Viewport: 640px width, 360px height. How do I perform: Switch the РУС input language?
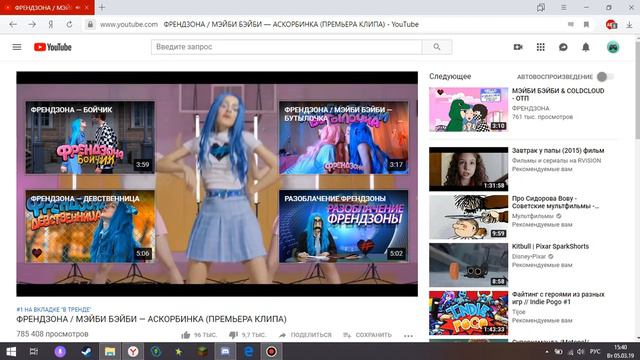click(595, 351)
